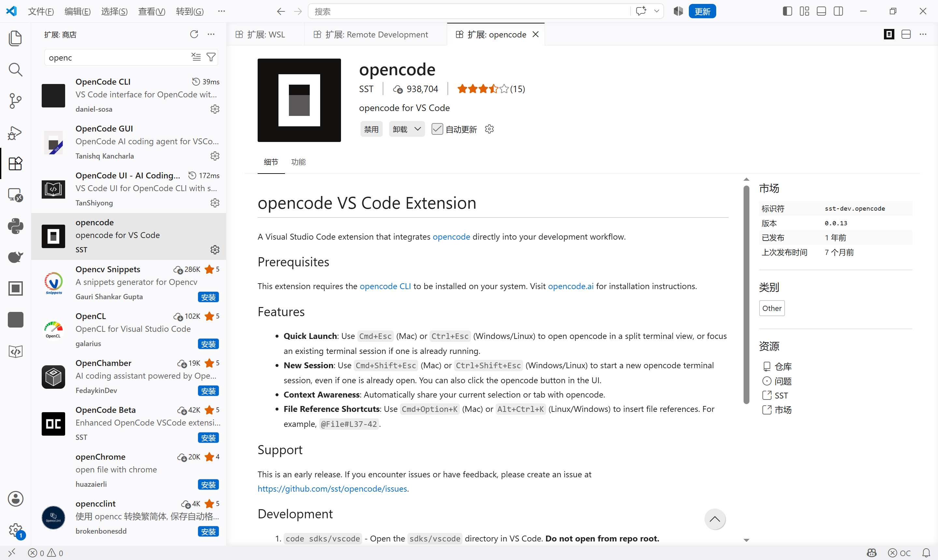Clear extensions search results
The height and width of the screenshot is (560, 938).
tap(196, 57)
